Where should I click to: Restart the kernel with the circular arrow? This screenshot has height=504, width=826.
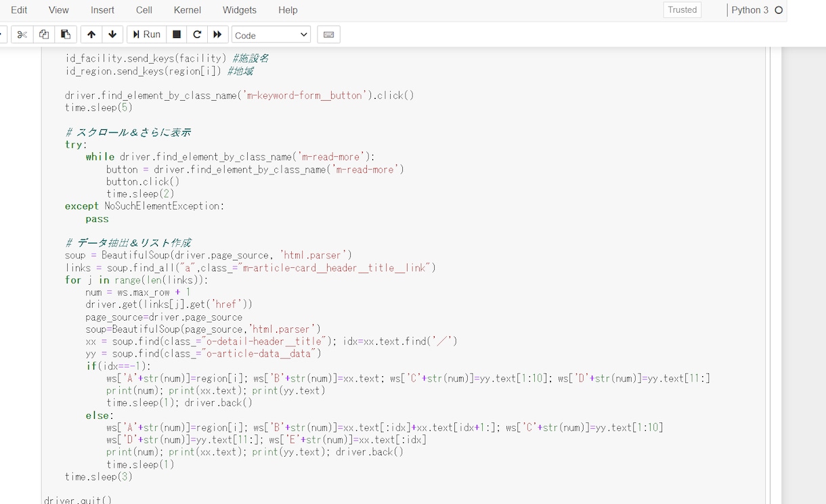[x=197, y=35]
